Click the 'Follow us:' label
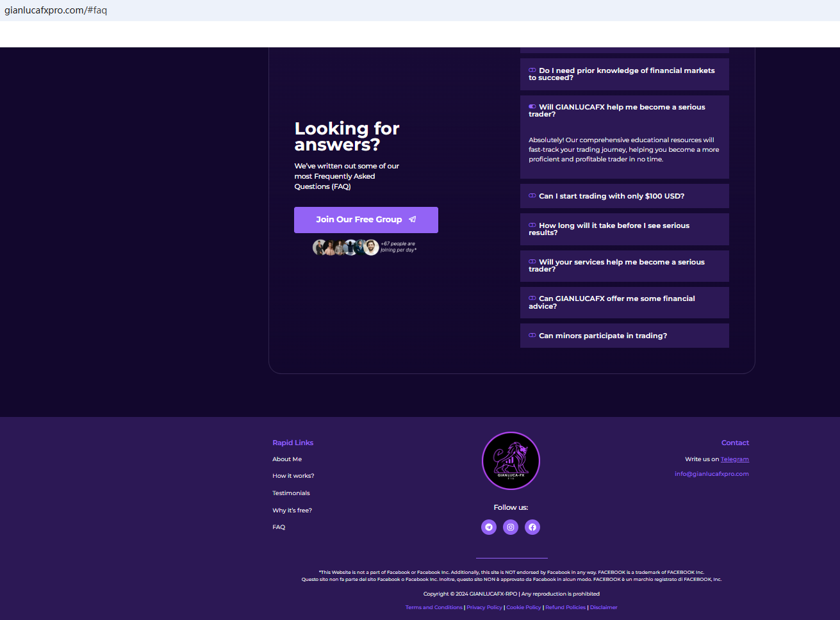Viewport: 840px width, 620px height. 511,507
